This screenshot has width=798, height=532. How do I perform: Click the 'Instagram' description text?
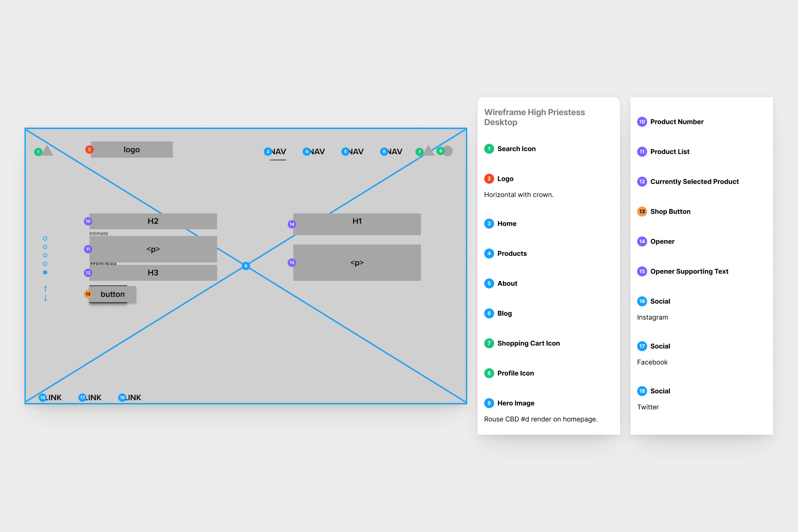tap(653, 317)
